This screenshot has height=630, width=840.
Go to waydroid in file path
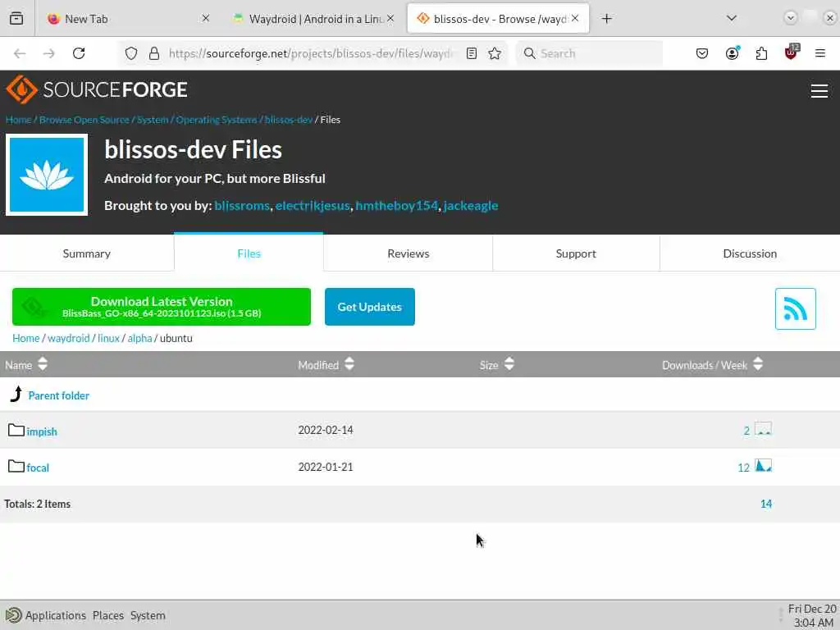pos(69,338)
